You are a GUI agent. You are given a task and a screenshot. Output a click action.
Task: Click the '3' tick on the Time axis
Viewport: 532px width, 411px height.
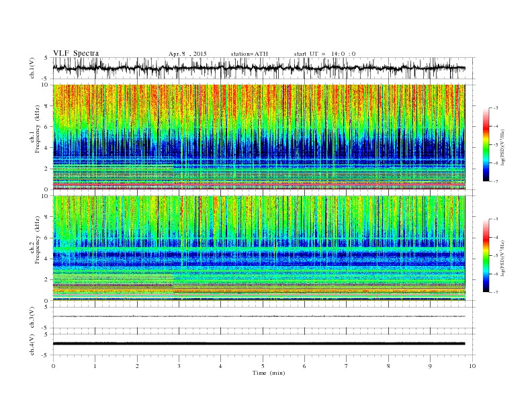179,366
